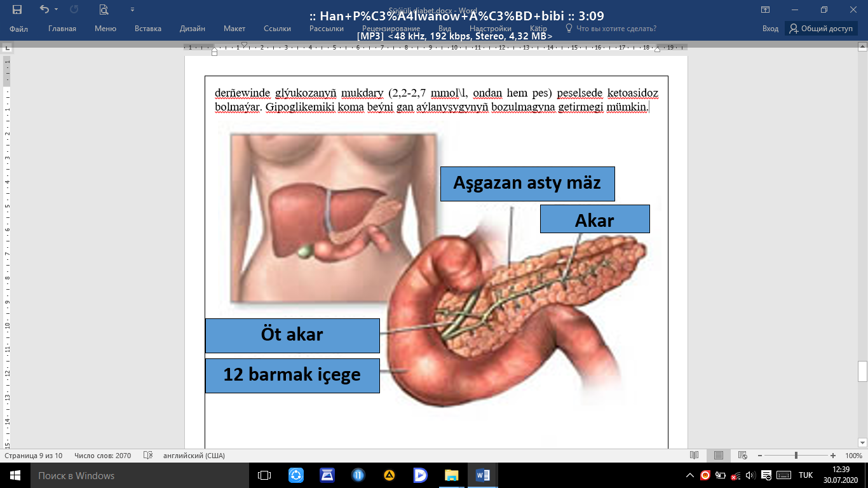
Task: Click the zoom slider handle
Action: click(x=796, y=456)
